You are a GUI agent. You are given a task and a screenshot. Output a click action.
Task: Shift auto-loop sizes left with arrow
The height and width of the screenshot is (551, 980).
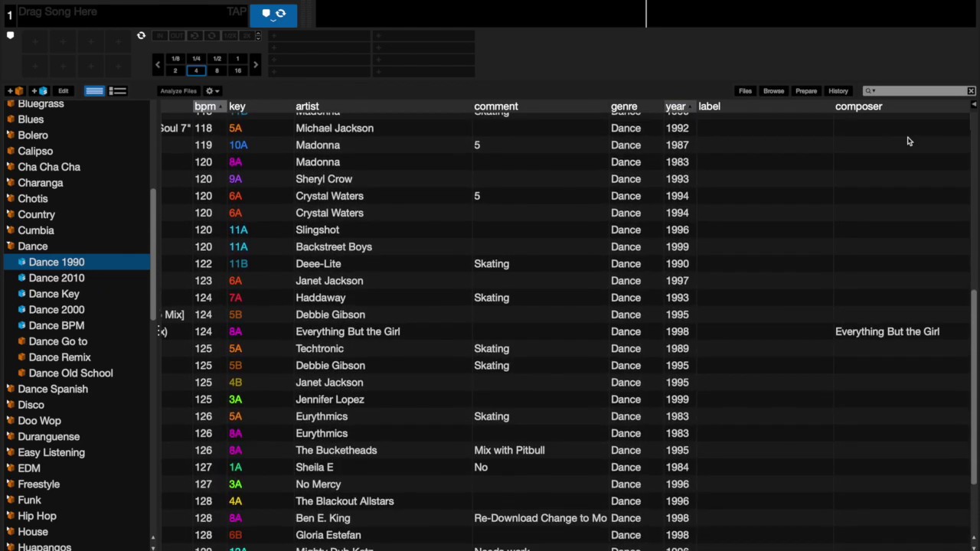[158, 64]
